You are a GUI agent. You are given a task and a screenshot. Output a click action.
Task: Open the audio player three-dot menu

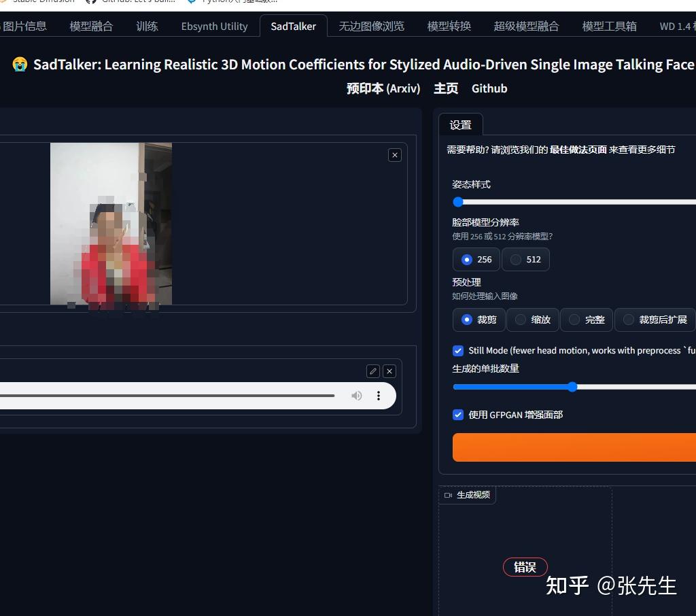click(379, 395)
